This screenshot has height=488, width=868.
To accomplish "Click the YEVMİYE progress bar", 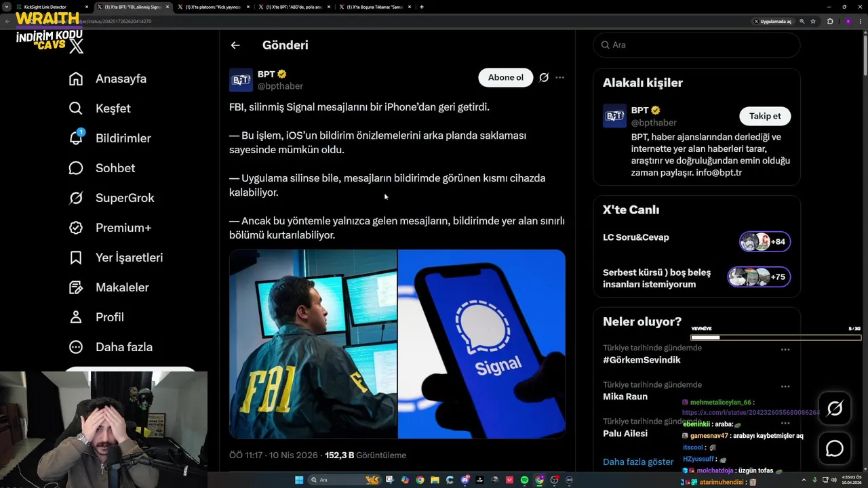I will 776,337.
